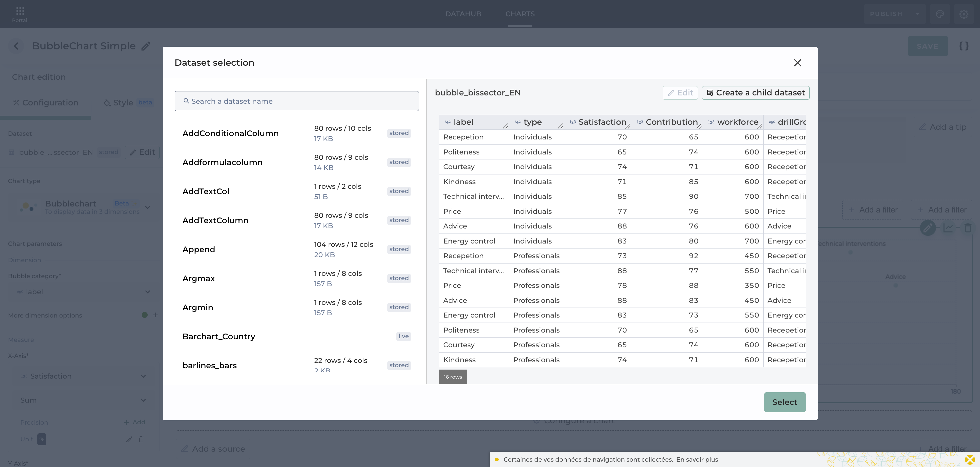Click the back arrow next to BubbleChart Simple
The height and width of the screenshot is (467, 980).
click(x=16, y=46)
